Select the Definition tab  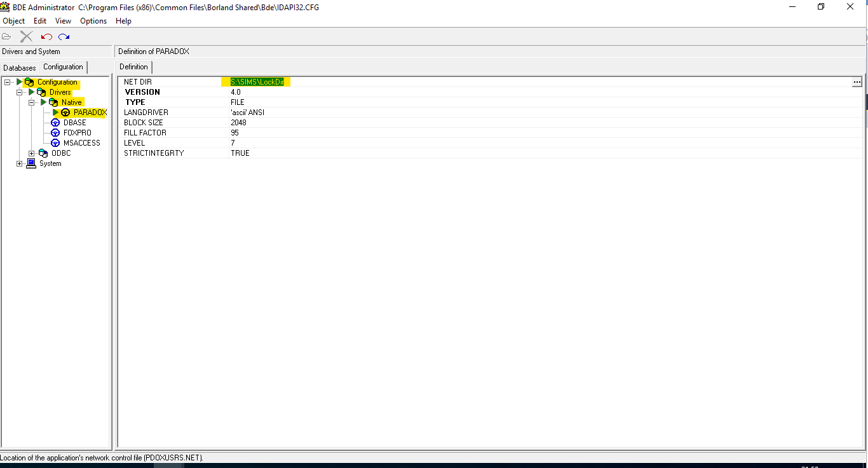[x=133, y=66]
